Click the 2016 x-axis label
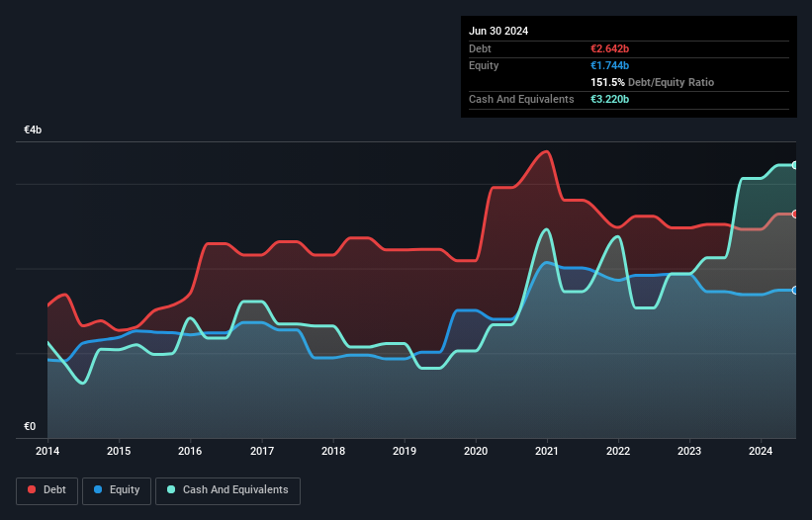Image resolution: width=812 pixels, height=520 pixels. click(x=190, y=452)
